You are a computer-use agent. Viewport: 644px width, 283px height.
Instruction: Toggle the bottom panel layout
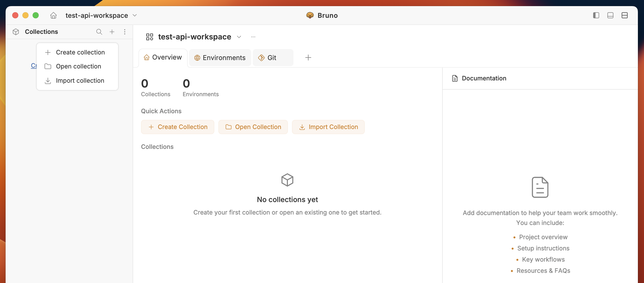610,15
